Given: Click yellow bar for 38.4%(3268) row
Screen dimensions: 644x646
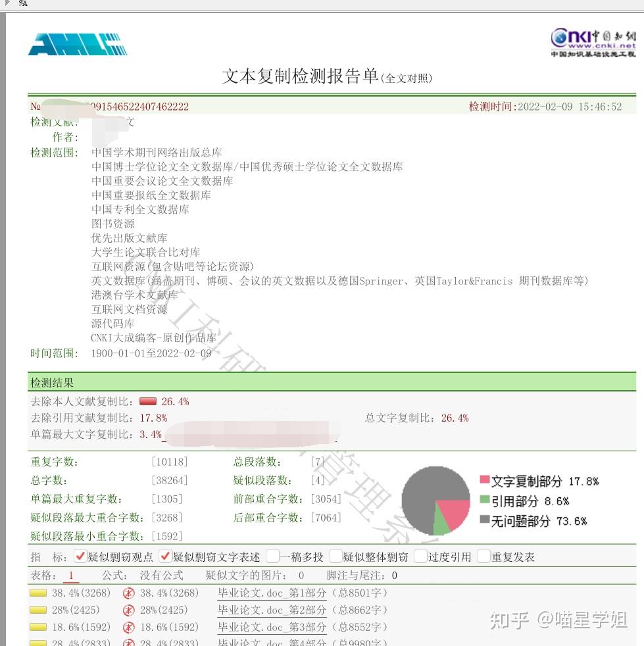Looking at the screenshot, I should (x=38, y=593).
